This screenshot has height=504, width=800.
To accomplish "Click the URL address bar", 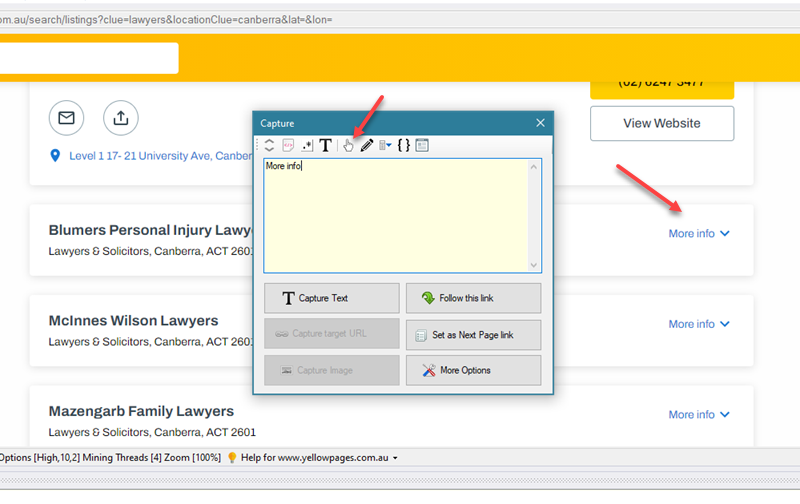I will (398, 20).
